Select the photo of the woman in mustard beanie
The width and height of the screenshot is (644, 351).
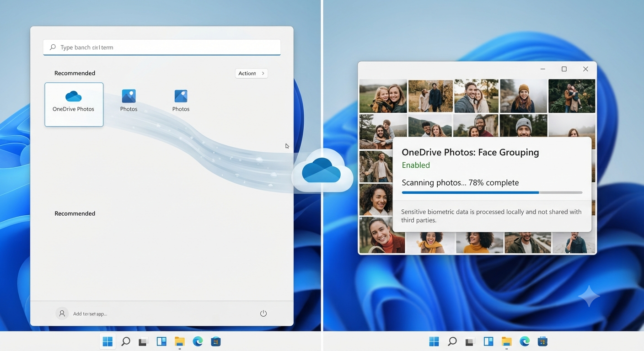pyautogui.click(x=523, y=96)
